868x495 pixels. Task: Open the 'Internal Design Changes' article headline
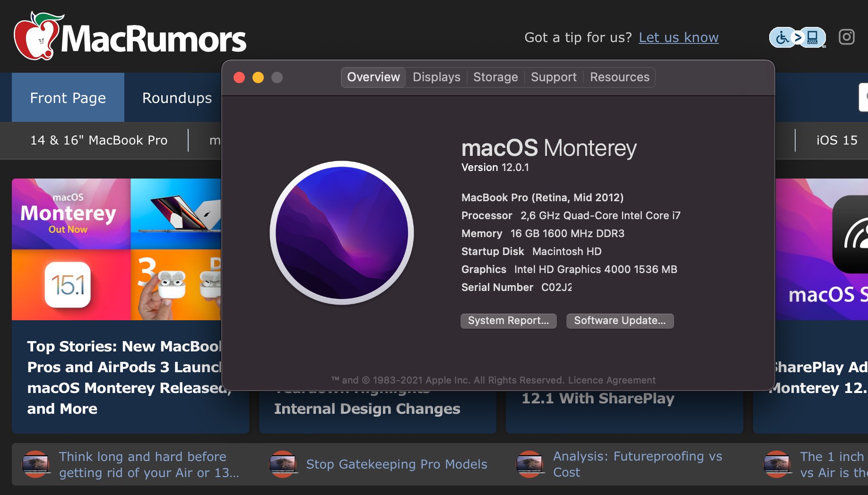point(367,409)
